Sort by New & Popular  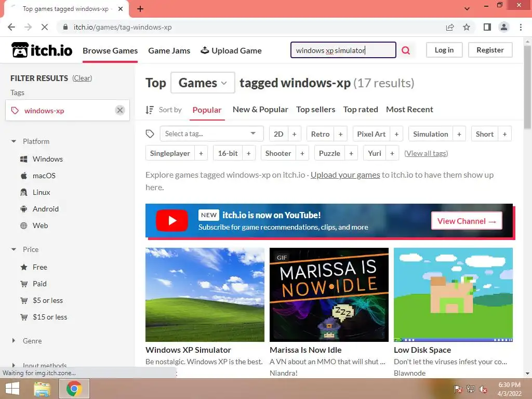[260, 110]
